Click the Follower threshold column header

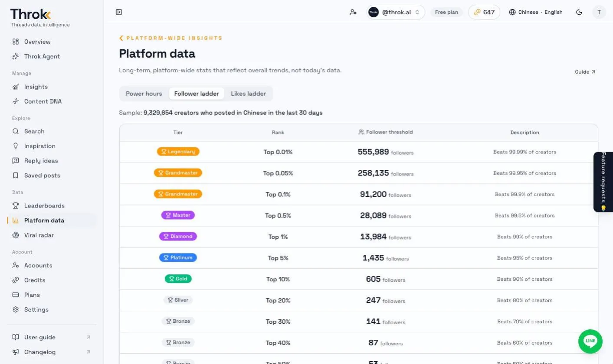[x=386, y=132]
